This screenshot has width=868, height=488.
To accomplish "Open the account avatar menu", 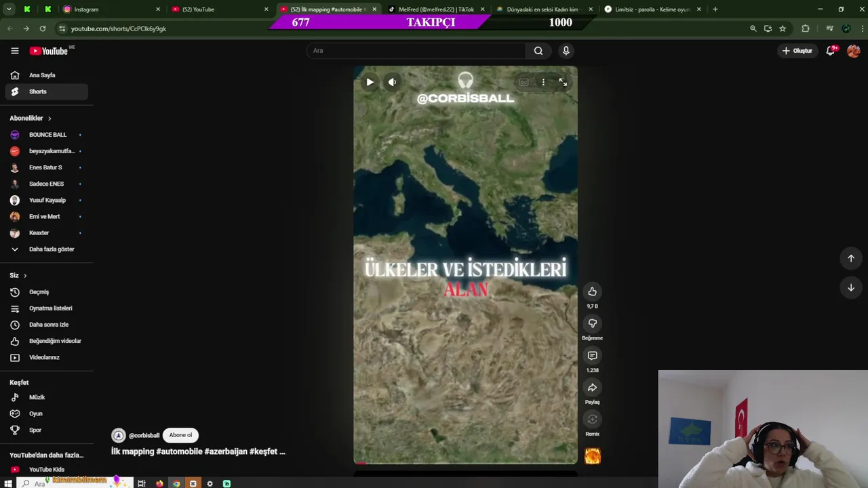I will point(854,51).
